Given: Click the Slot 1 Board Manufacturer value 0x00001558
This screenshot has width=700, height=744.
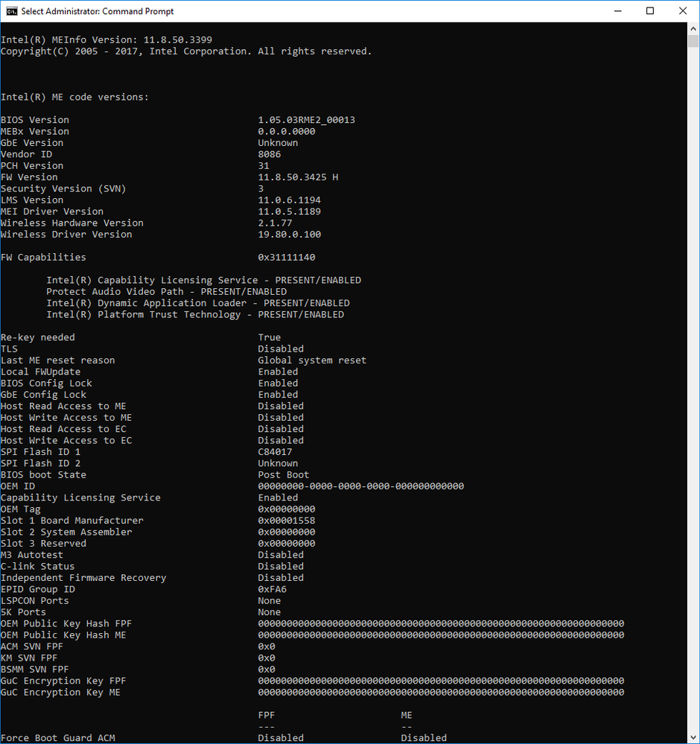Looking at the screenshot, I should [x=287, y=521].
